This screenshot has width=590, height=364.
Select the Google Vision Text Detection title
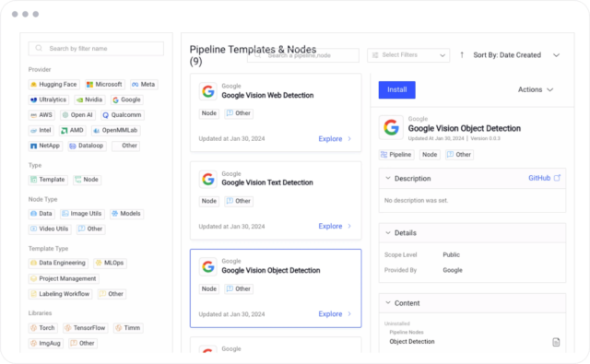coord(267,182)
